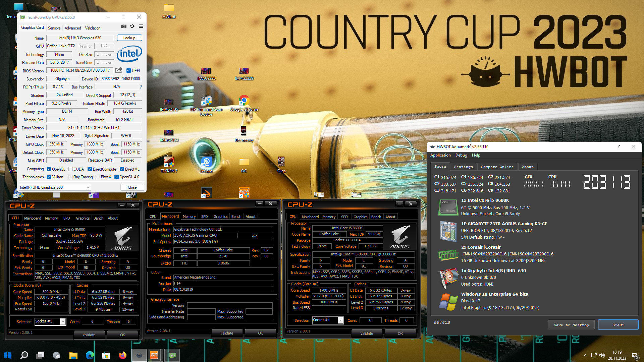The height and width of the screenshot is (362, 644).
Task: Open the volume control in system tray
Action: coord(602,355)
